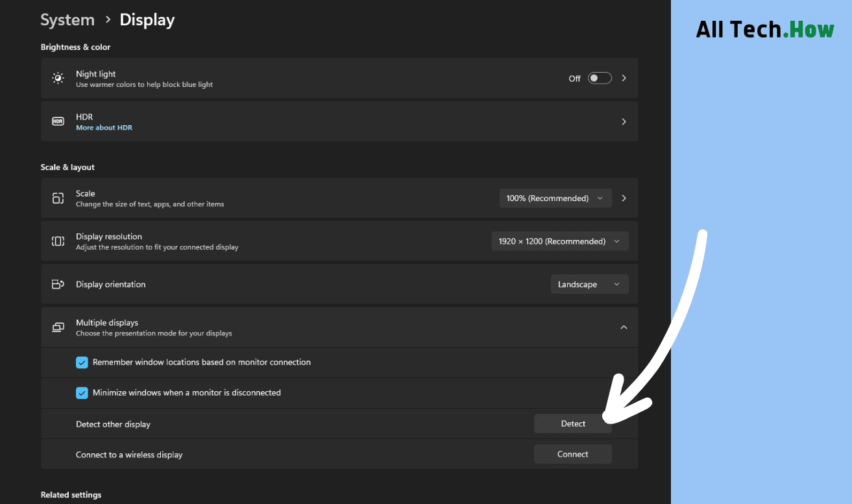Toggle Remember window locations checkbox
The width and height of the screenshot is (852, 504).
pyautogui.click(x=82, y=363)
